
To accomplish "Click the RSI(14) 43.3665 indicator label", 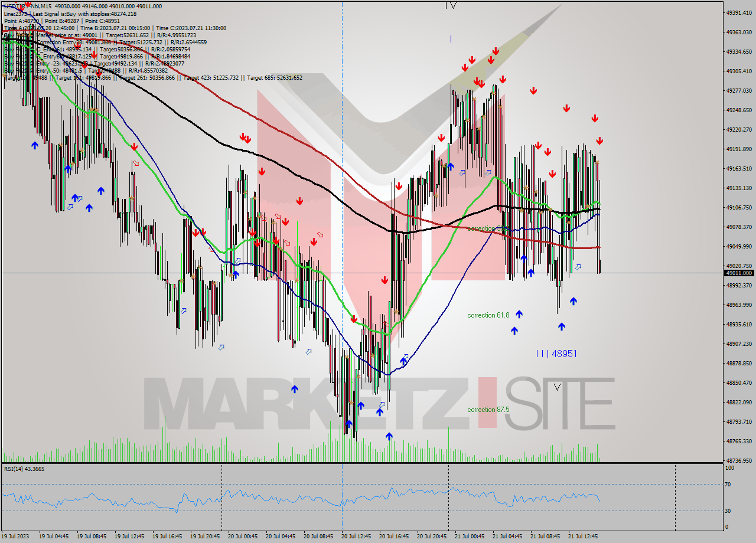I will 24,469.
